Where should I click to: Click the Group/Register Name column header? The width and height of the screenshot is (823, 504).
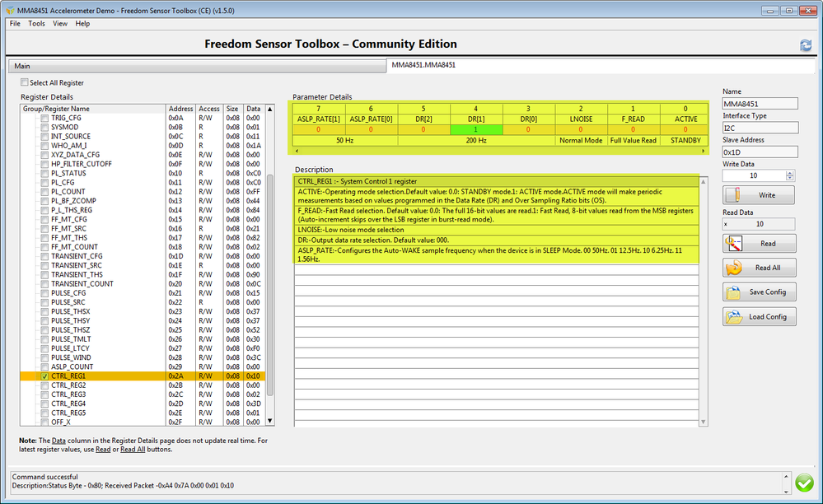click(93, 109)
